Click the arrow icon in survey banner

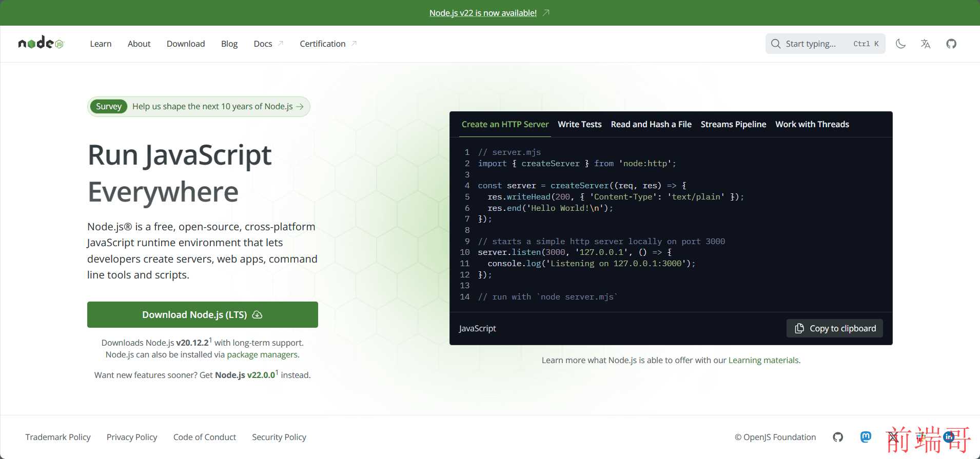point(300,106)
